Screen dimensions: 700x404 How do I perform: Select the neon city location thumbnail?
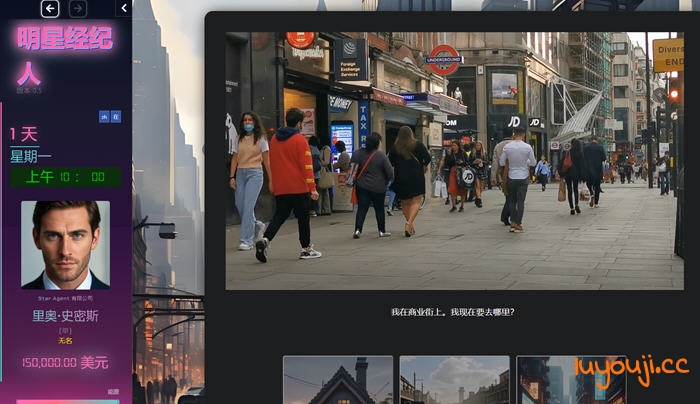point(570,380)
